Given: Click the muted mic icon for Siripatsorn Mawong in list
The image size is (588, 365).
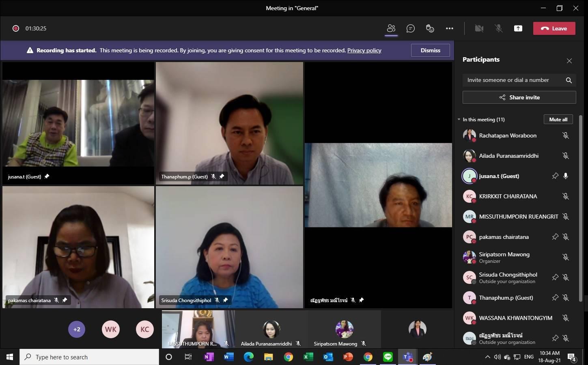Looking at the screenshot, I should click(566, 257).
